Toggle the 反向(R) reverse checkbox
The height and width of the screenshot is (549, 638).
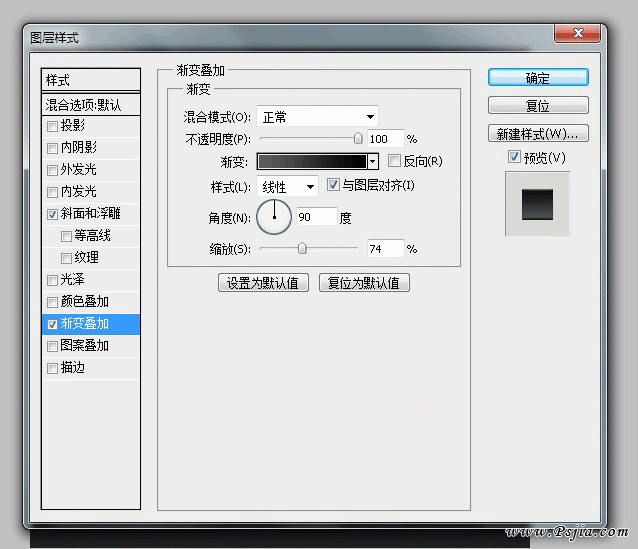[394, 161]
